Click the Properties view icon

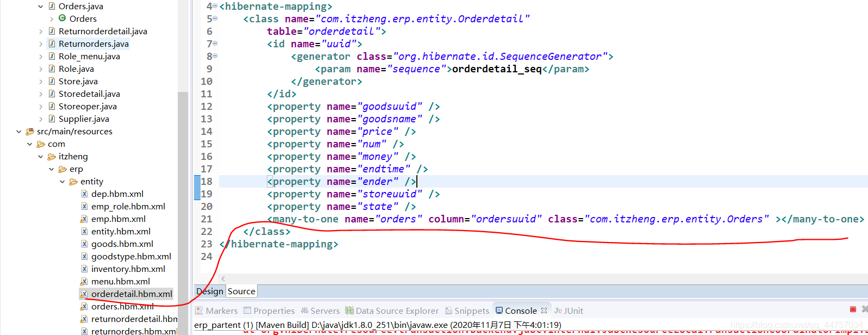[x=247, y=311]
